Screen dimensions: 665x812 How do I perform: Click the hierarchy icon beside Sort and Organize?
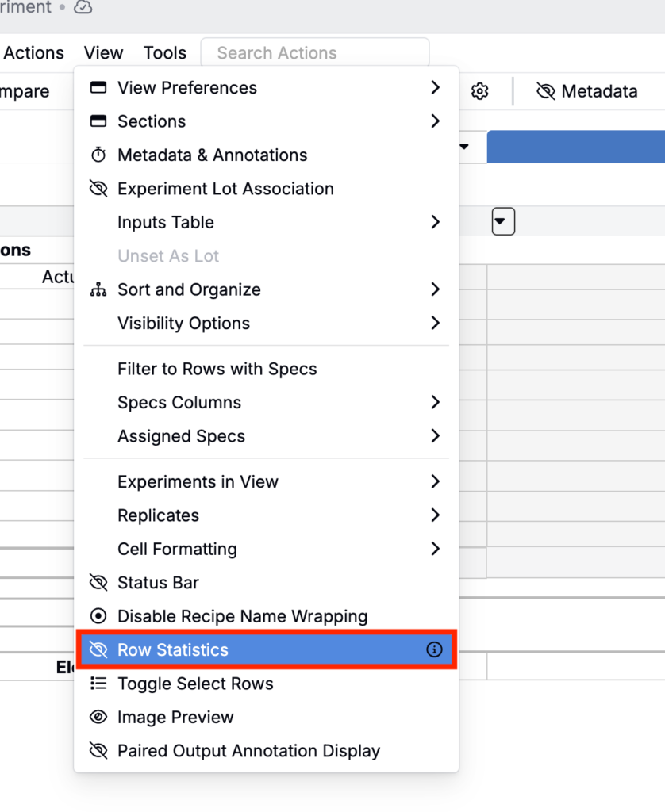pos(98,290)
